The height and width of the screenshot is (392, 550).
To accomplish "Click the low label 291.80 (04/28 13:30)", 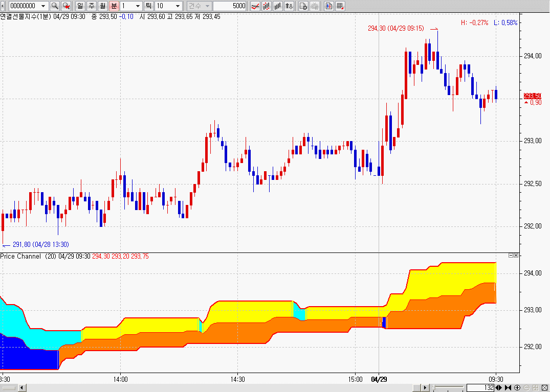I will [x=41, y=244].
